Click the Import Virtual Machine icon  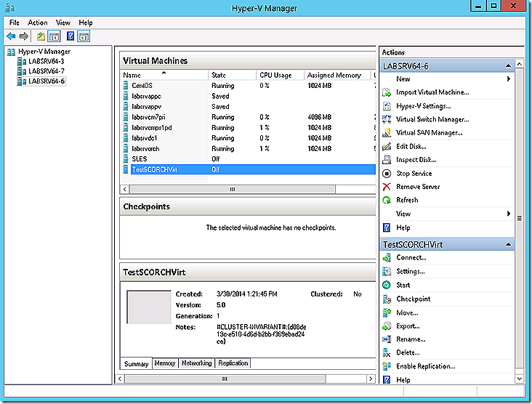click(387, 92)
